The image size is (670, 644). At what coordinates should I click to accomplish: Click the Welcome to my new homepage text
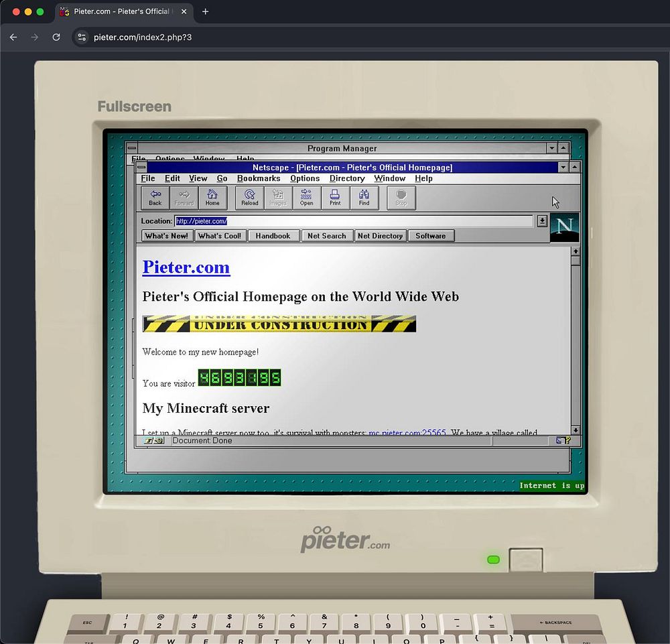pos(200,352)
